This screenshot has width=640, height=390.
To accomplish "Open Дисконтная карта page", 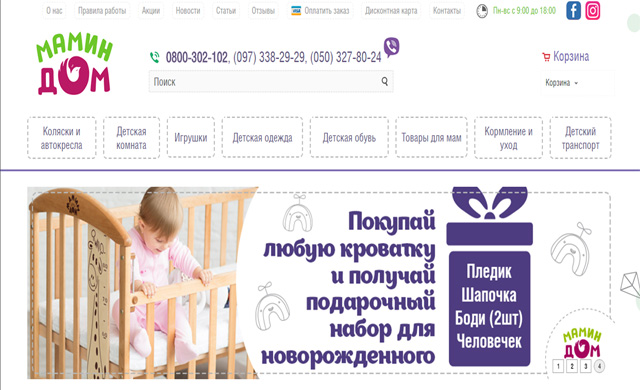I will pyautogui.click(x=391, y=11).
